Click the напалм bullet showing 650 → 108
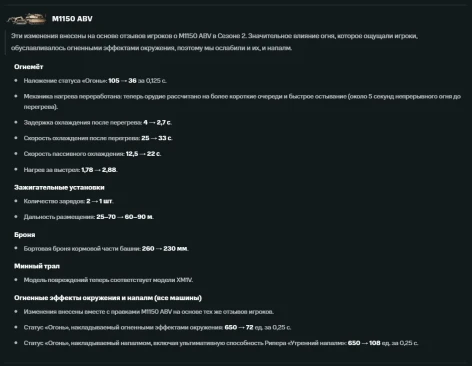This screenshot has width=472, height=366. [x=221, y=343]
